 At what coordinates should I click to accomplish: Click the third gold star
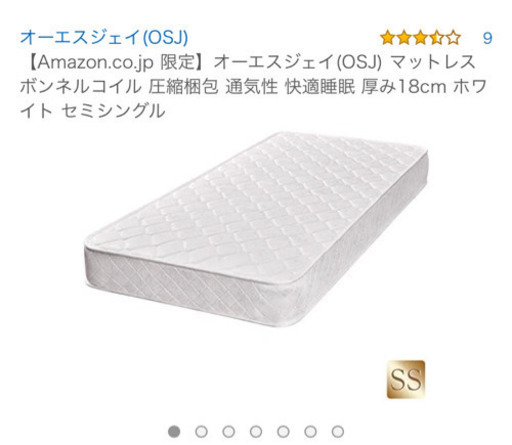pos(420,38)
